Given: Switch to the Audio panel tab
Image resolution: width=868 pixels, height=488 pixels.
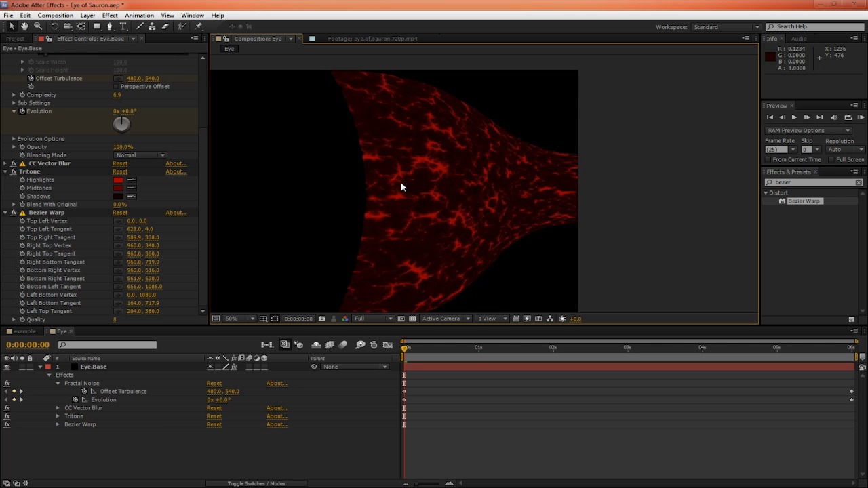Looking at the screenshot, I should (x=799, y=39).
